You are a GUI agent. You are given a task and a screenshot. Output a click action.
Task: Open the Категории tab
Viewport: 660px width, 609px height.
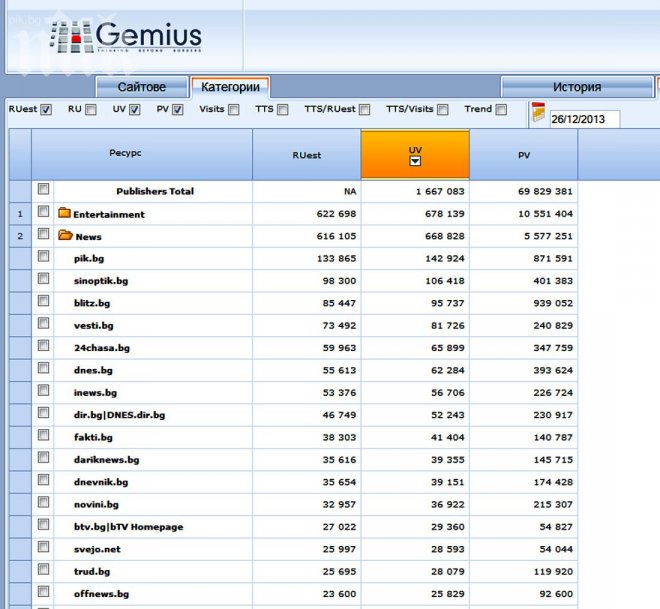(x=229, y=87)
